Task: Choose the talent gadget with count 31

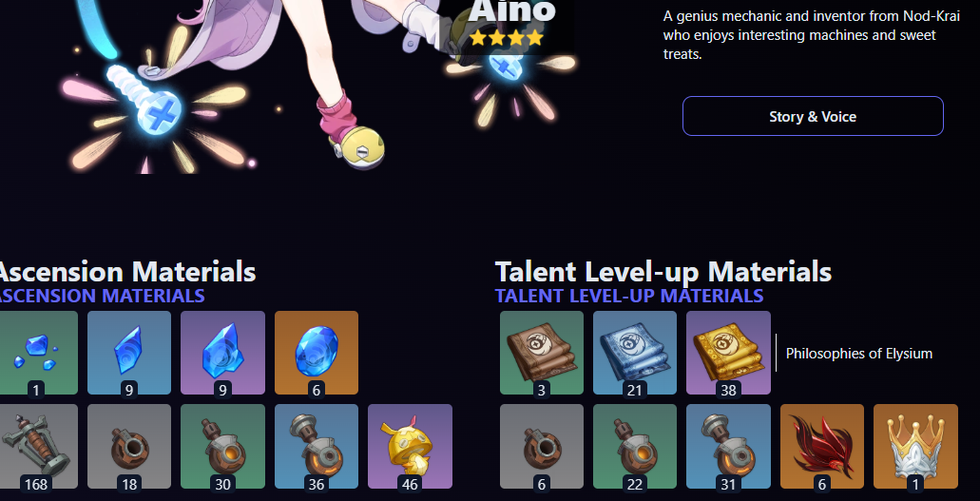Action: click(728, 447)
